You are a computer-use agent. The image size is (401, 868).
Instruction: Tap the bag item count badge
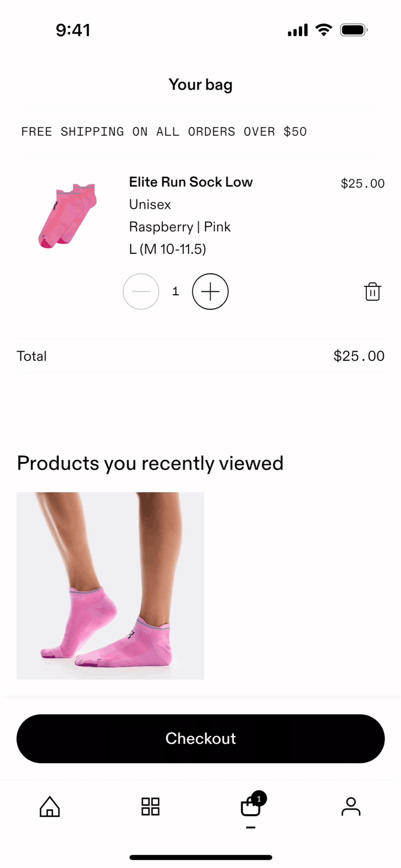click(x=259, y=798)
